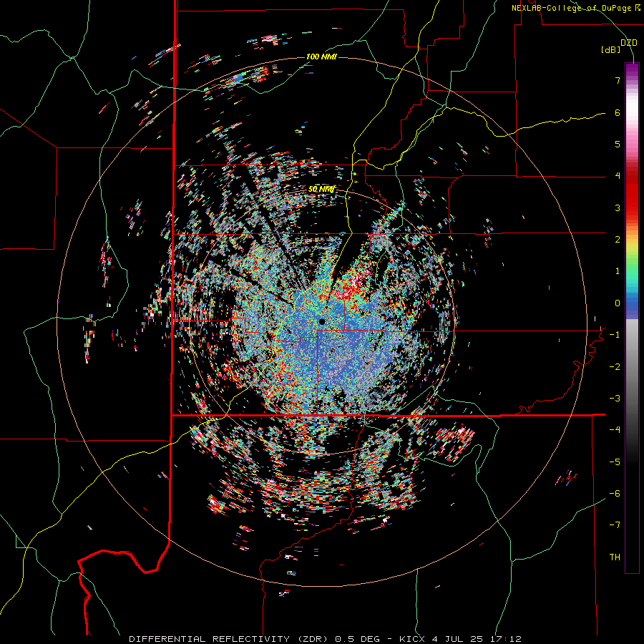644x644 pixels.
Task: Click the 3 dB color scale label
Action: tap(618, 208)
